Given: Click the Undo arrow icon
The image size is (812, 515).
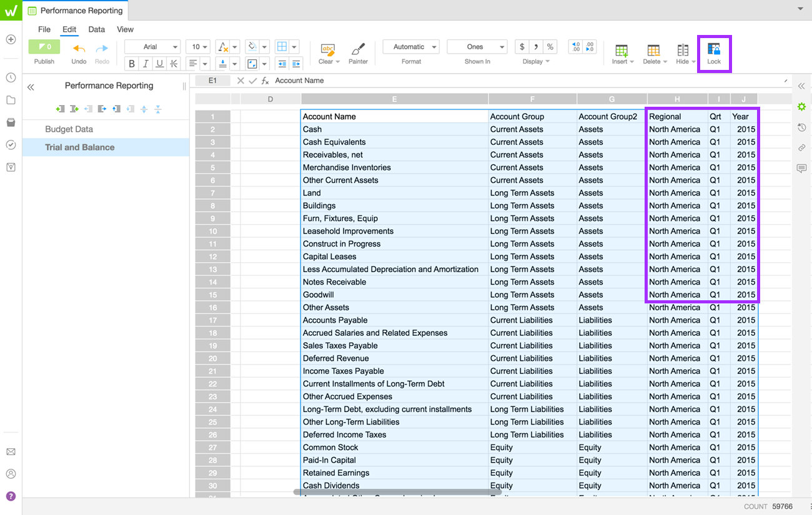Looking at the screenshot, I should tap(79, 49).
